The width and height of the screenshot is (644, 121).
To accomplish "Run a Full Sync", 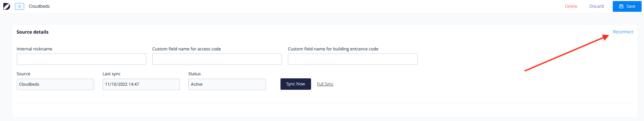I will point(325,84).
